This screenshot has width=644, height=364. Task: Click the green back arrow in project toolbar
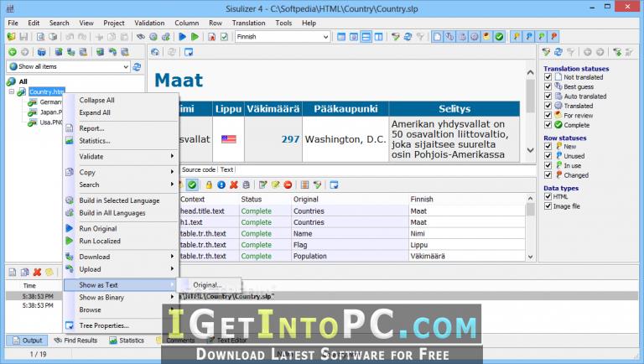pos(13,52)
